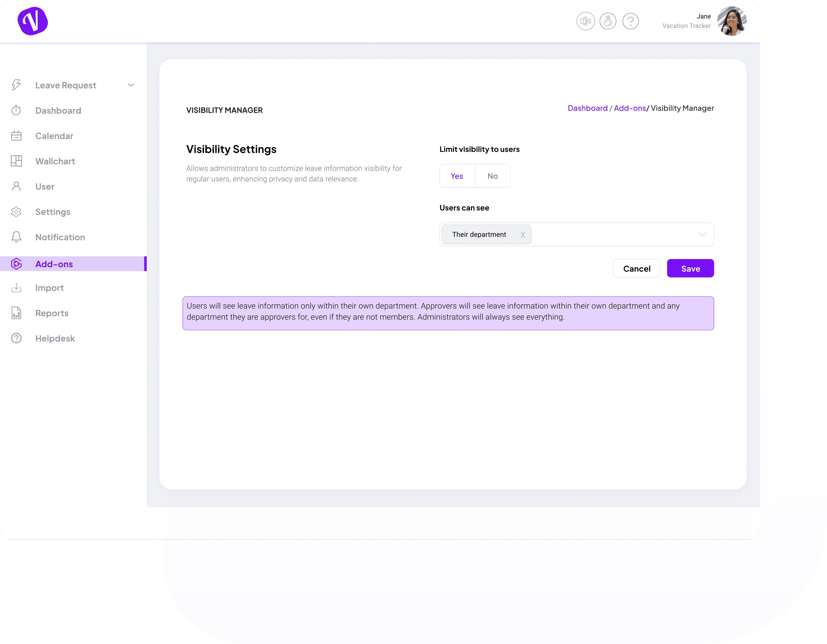
Task: Disable the No visibility limit toggle
Action: tap(492, 176)
